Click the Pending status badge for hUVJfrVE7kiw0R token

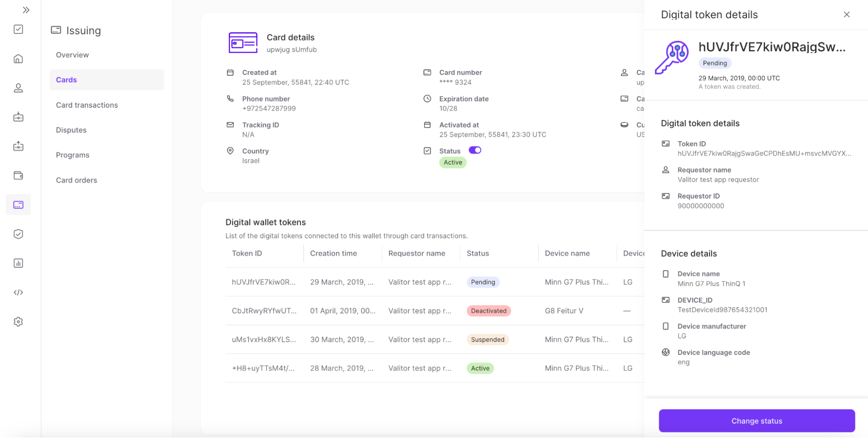coord(482,282)
